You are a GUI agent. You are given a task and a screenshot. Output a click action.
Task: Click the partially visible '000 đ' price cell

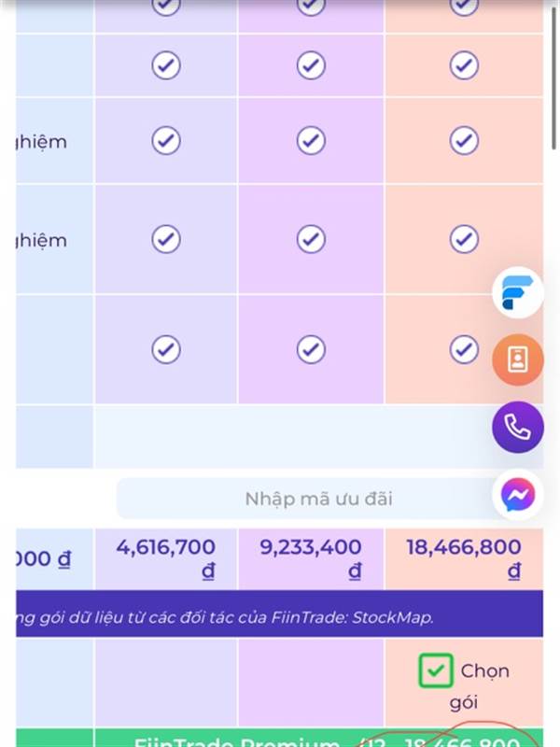[55, 558]
